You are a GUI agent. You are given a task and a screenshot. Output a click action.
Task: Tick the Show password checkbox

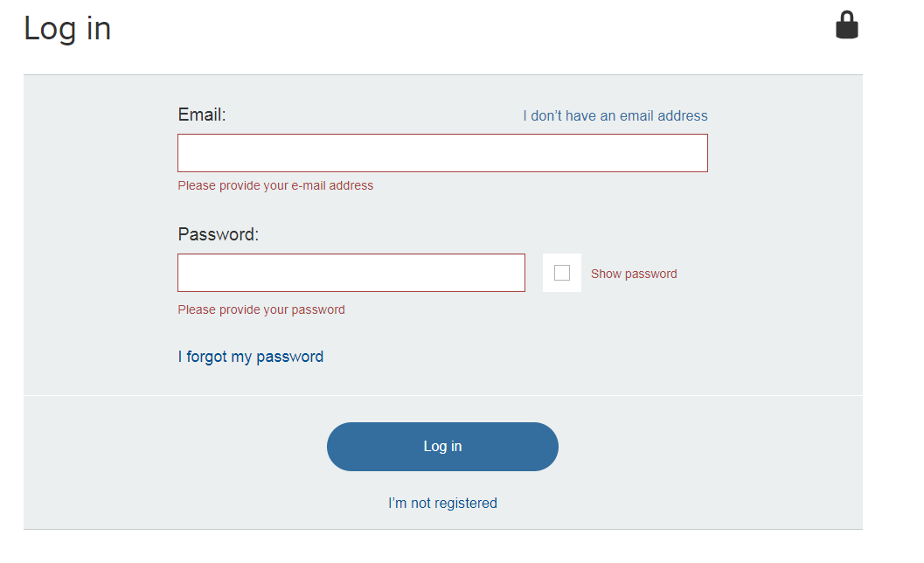click(x=562, y=273)
